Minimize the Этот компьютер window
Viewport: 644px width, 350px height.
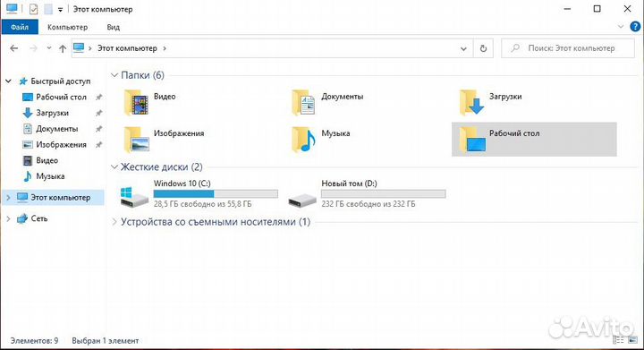point(567,9)
